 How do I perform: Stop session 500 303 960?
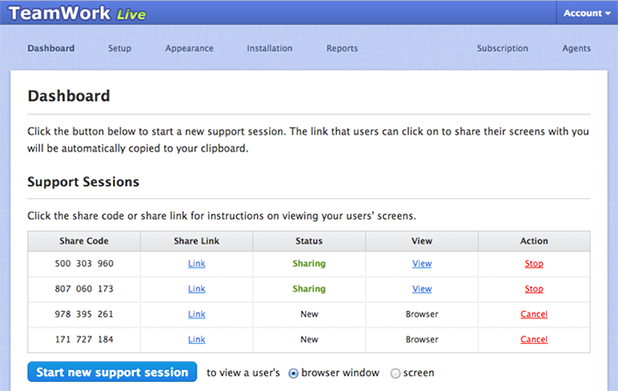534,264
